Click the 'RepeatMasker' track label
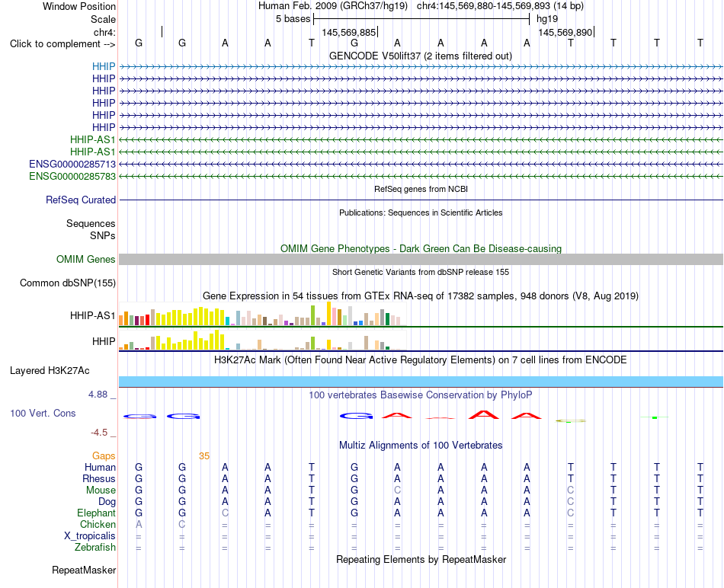The height and width of the screenshot is (588, 724). (84, 570)
